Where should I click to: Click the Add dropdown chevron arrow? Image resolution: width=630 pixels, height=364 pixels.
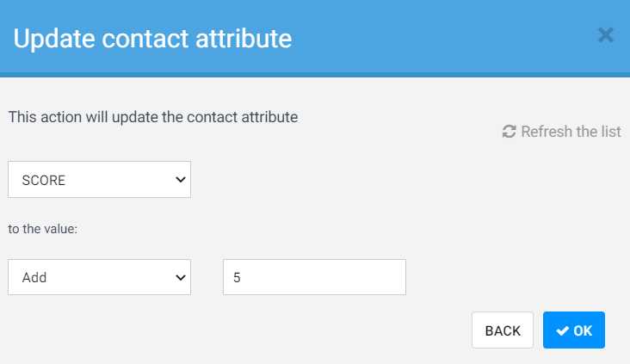[180, 277]
